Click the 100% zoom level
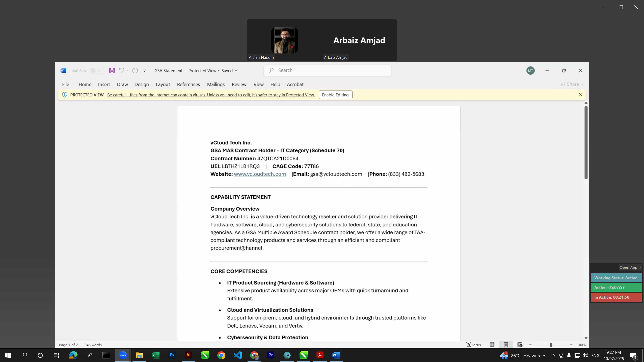Screen dimensions: 644x362 point(581,345)
